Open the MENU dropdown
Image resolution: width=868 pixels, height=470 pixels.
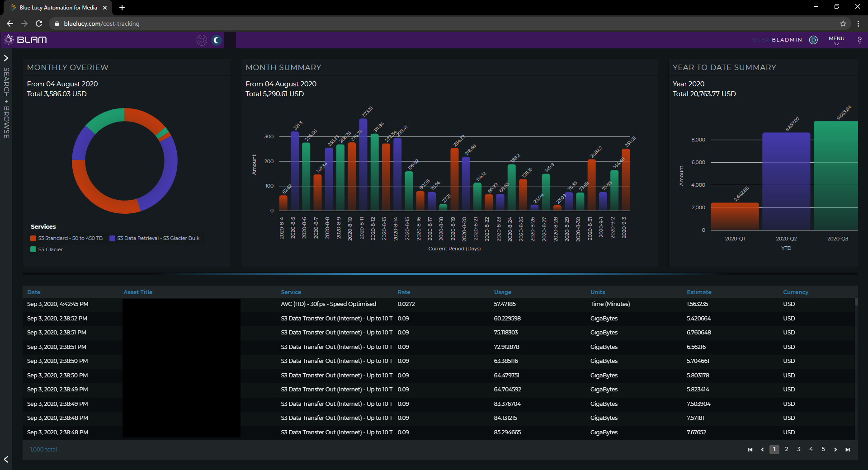836,40
